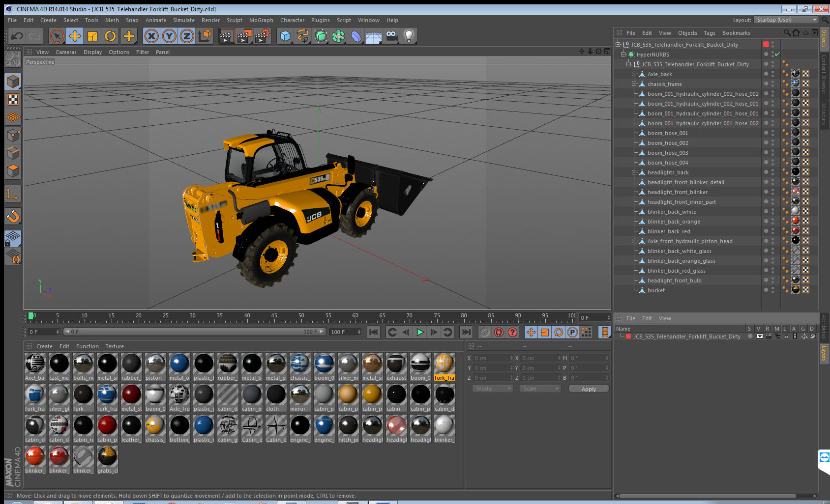Add a camera object icon

(x=391, y=36)
